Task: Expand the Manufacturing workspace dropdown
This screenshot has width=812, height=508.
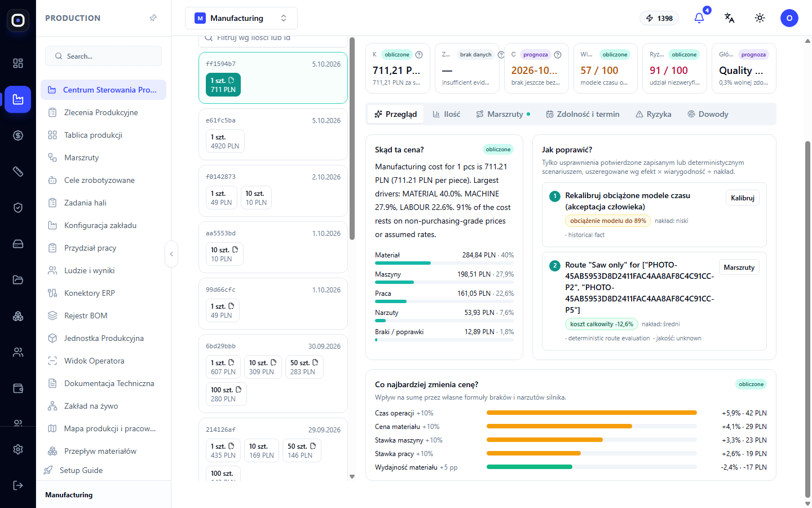Action: point(241,18)
